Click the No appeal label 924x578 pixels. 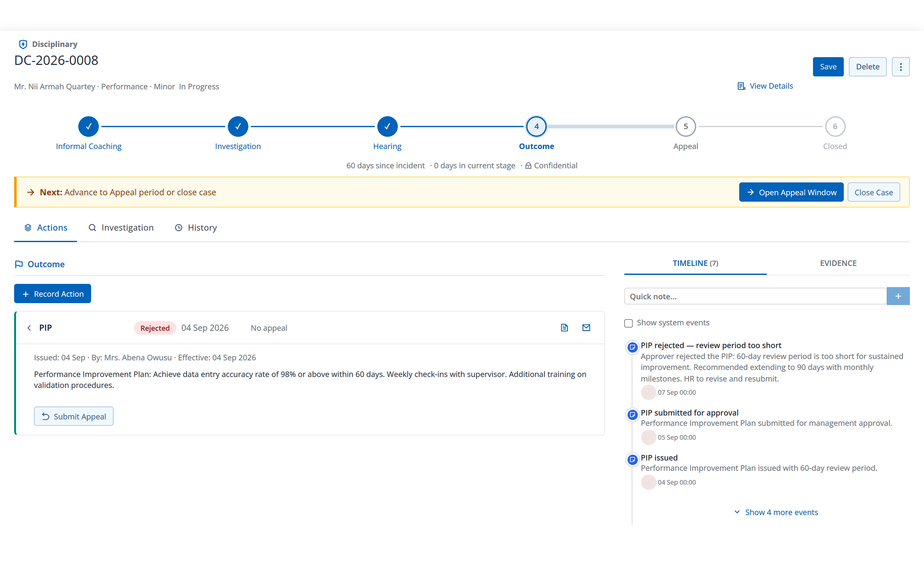coord(269,328)
